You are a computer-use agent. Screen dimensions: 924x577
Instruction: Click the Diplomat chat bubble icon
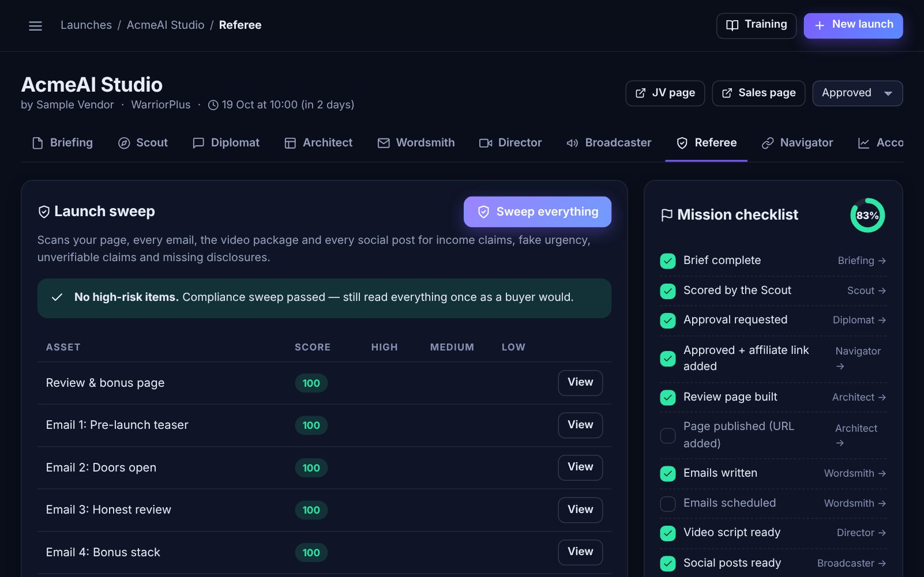(198, 143)
